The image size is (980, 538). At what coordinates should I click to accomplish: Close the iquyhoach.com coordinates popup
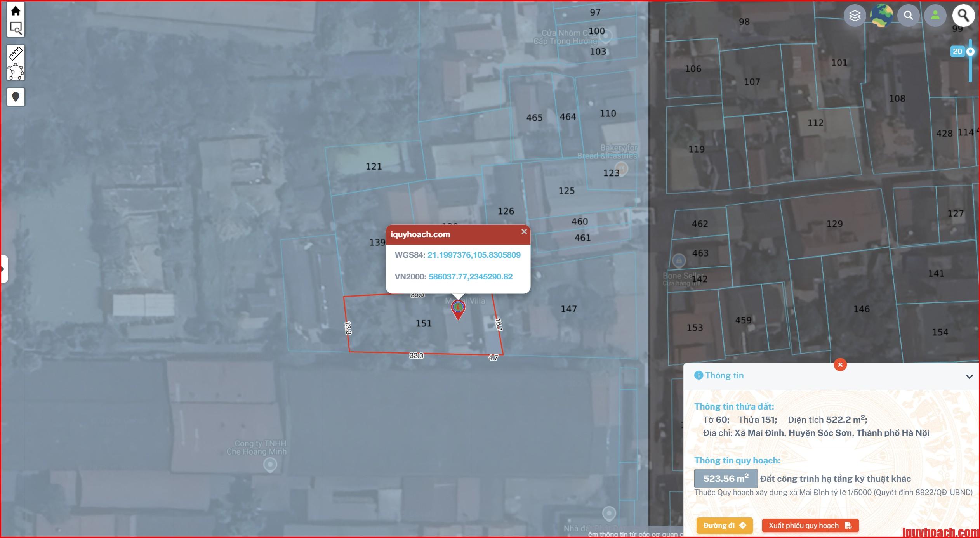pyautogui.click(x=524, y=232)
